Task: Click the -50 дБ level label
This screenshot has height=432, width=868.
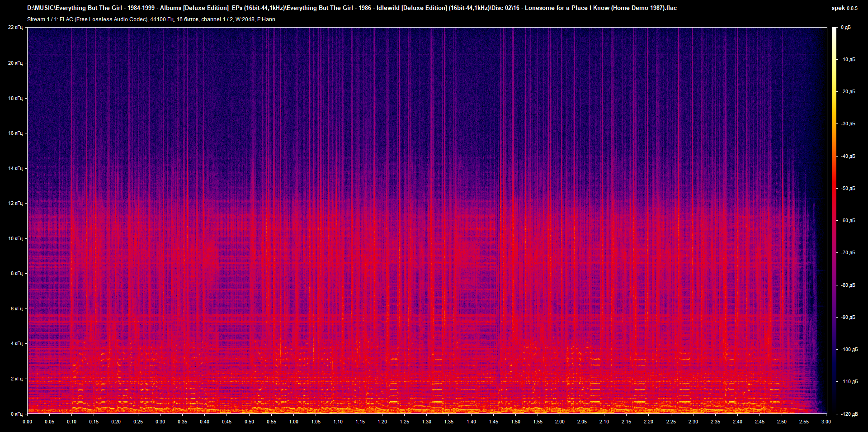Action: click(848, 189)
